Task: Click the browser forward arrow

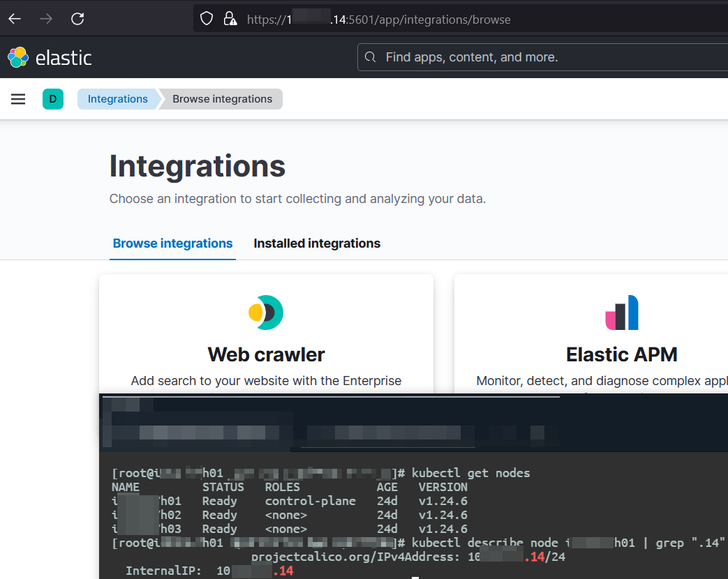Action: [46, 19]
